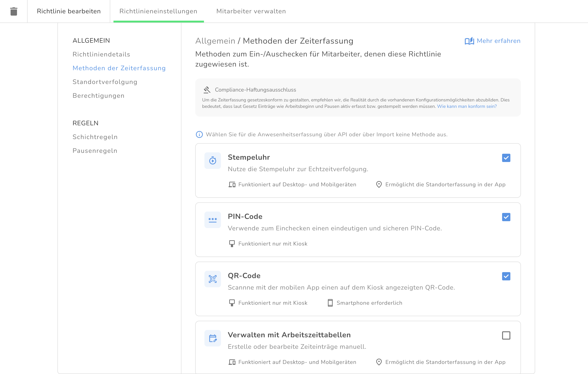The width and height of the screenshot is (588, 374).
Task: Enable Verwalten mit Arbeitszeittabellen checkbox
Action: click(x=506, y=335)
